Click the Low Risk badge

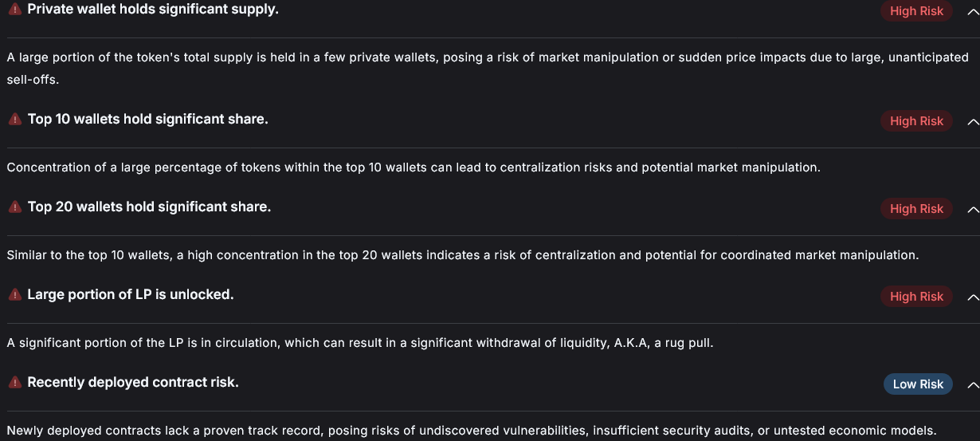pos(918,384)
